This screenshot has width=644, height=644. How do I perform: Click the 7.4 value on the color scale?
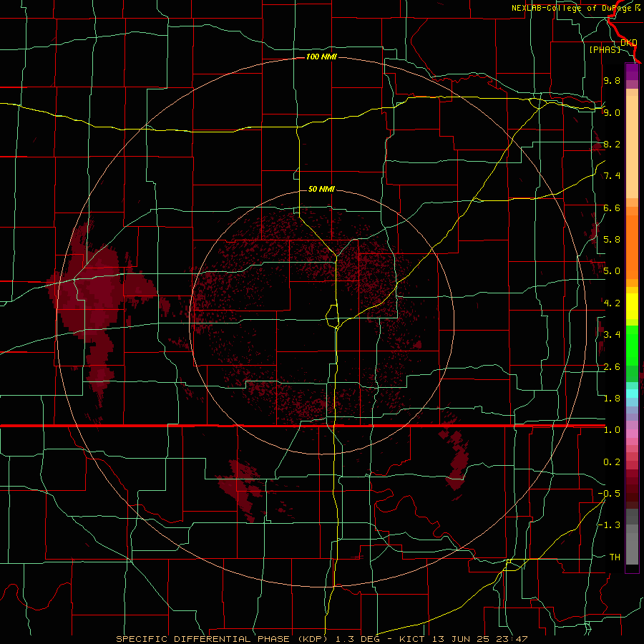[x=612, y=176]
